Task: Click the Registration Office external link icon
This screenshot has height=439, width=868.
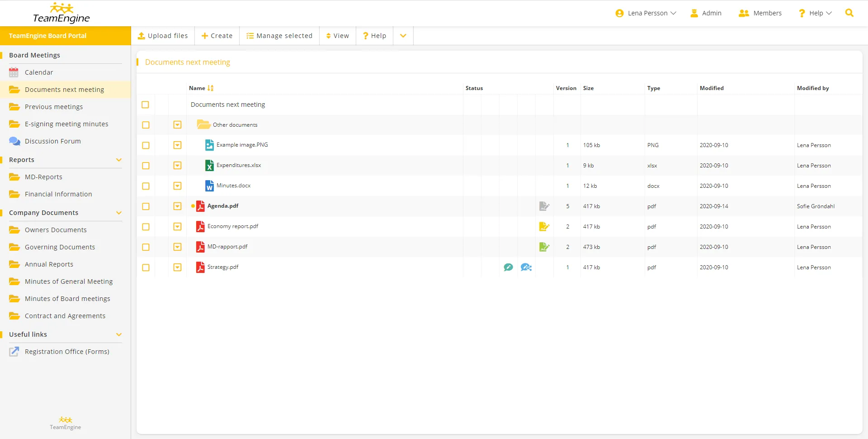Action: (x=14, y=352)
